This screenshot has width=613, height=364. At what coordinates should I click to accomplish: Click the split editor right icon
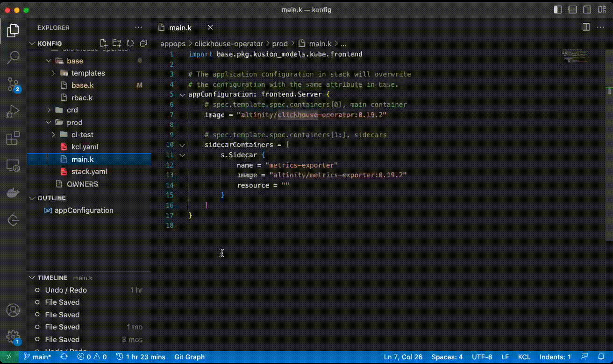pyautogui.click(x=586, y=28)
